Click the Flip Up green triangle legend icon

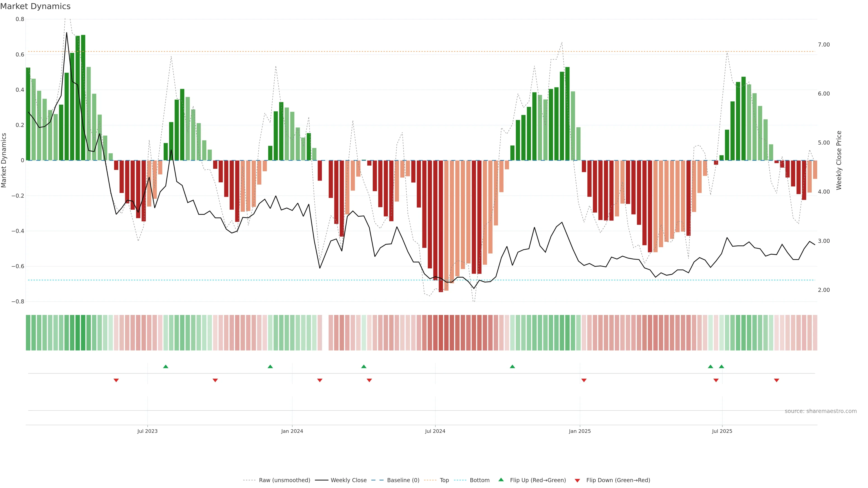501,480
